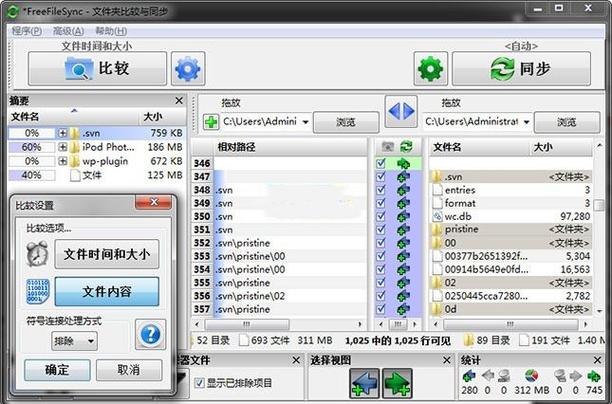Click the 相对路径 column header

(x=290, y=147)
